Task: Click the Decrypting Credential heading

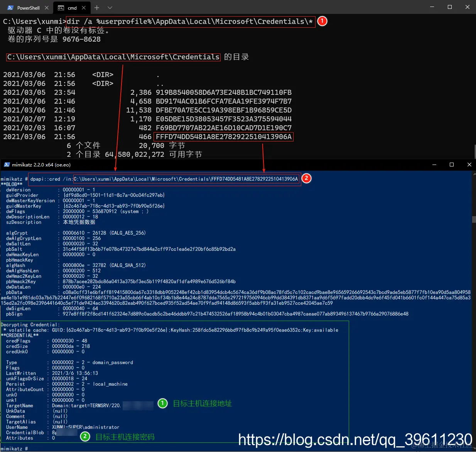Action: (30, 325)
